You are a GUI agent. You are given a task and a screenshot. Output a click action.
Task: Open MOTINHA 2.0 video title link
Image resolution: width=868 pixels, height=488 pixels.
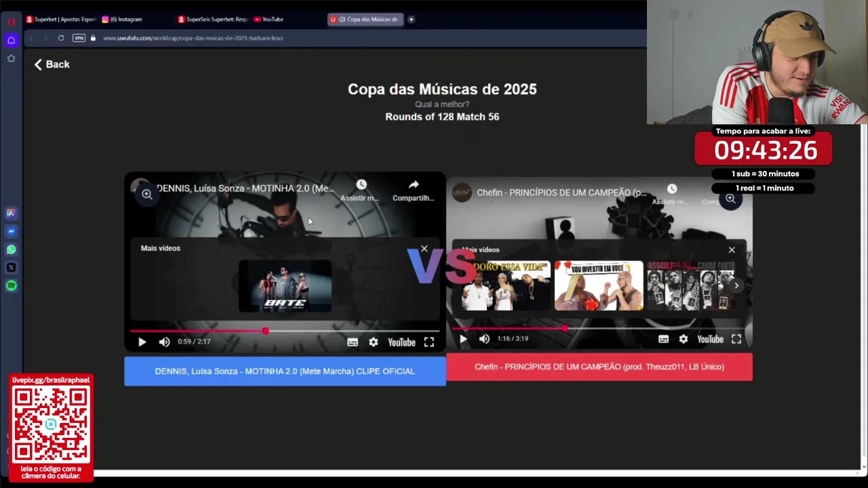pos(245,188)
